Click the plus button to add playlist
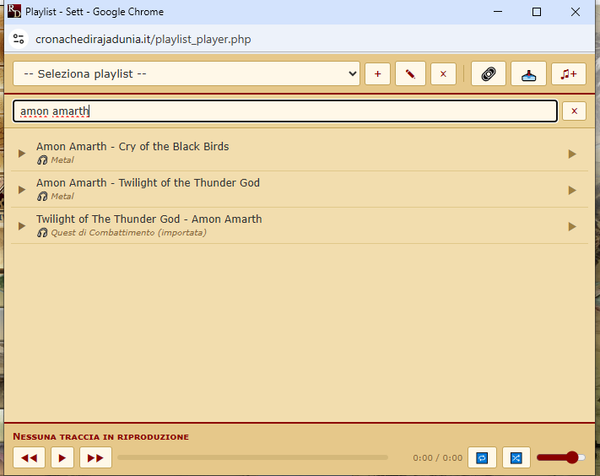600x476 pixels. click(378, 73)
